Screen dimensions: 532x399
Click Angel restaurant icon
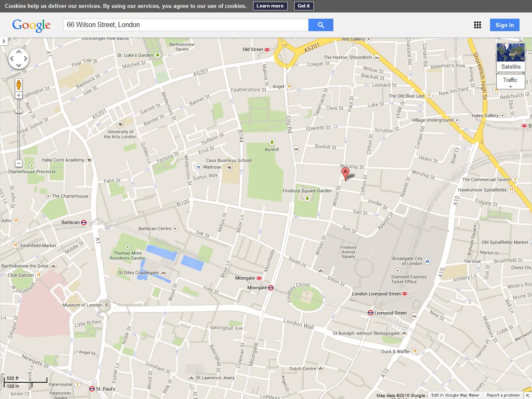[289, 87]
